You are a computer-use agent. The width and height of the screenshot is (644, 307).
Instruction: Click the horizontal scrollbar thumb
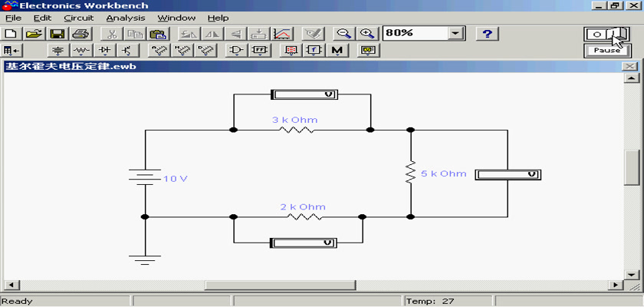(x=281, y=285)
